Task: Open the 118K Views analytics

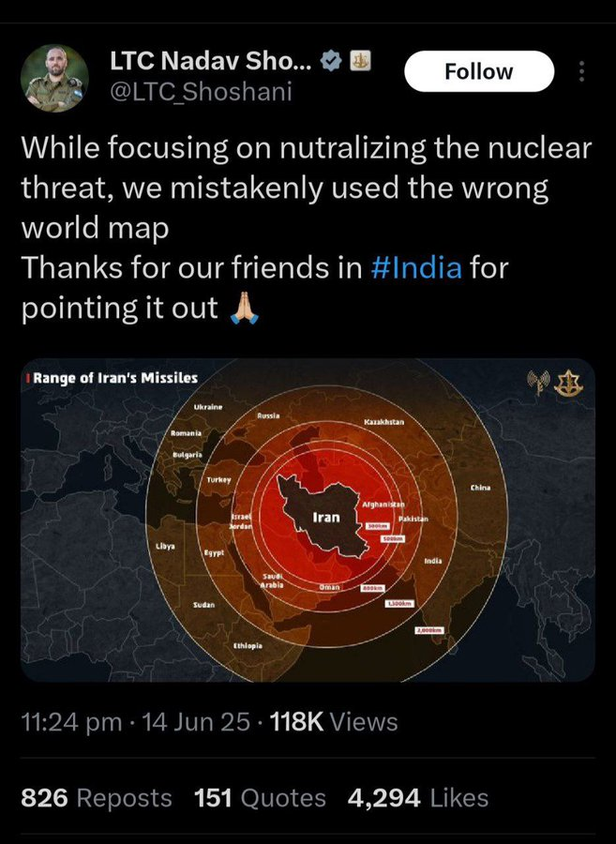Action: pos(334,722)
